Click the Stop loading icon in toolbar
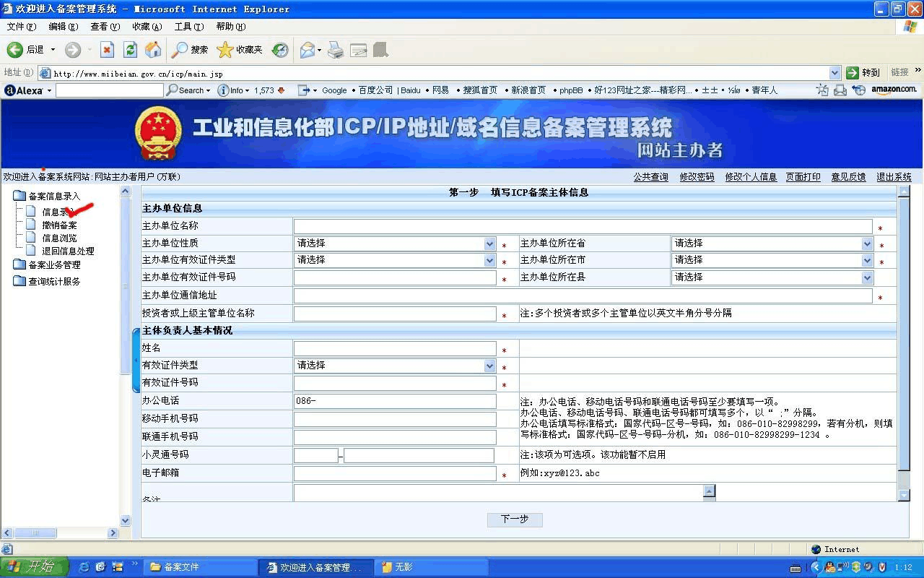The height and width of the screenshot is (578, 924). 107,50
